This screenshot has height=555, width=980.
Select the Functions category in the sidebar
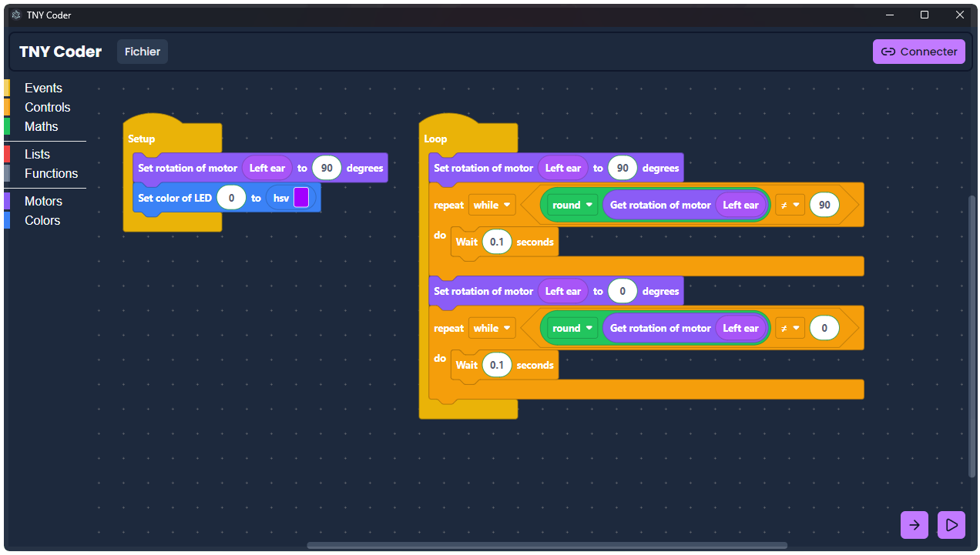(50, 173)
